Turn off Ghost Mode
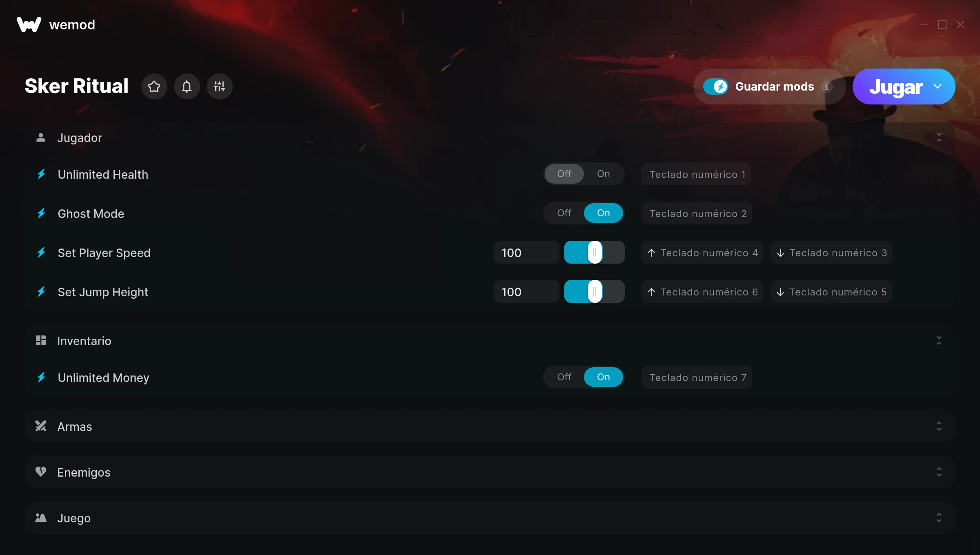The width and height of the screenshot is (980, 555). [x=564, y=213]
